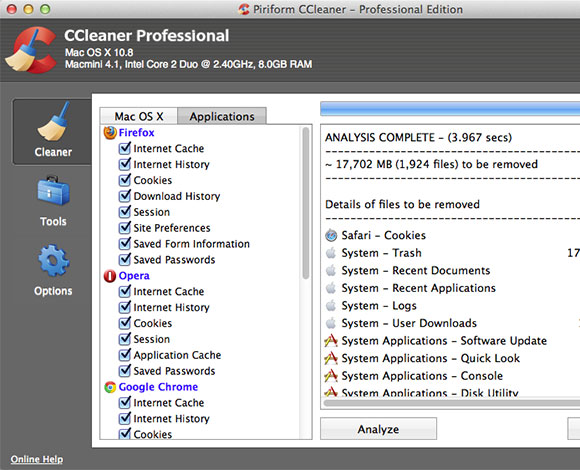Image resolution: width=580 pixels, height=470 pixels.
Task: Click Apple icon beside Recent Documents
Action: (331, 270)
